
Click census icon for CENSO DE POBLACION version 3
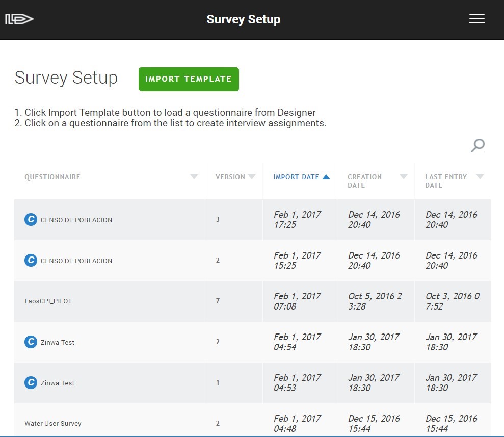[x=31, y=220]
